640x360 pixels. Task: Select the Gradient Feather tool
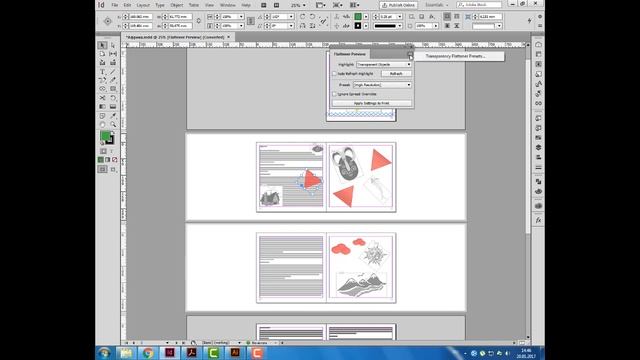(113, 107)
